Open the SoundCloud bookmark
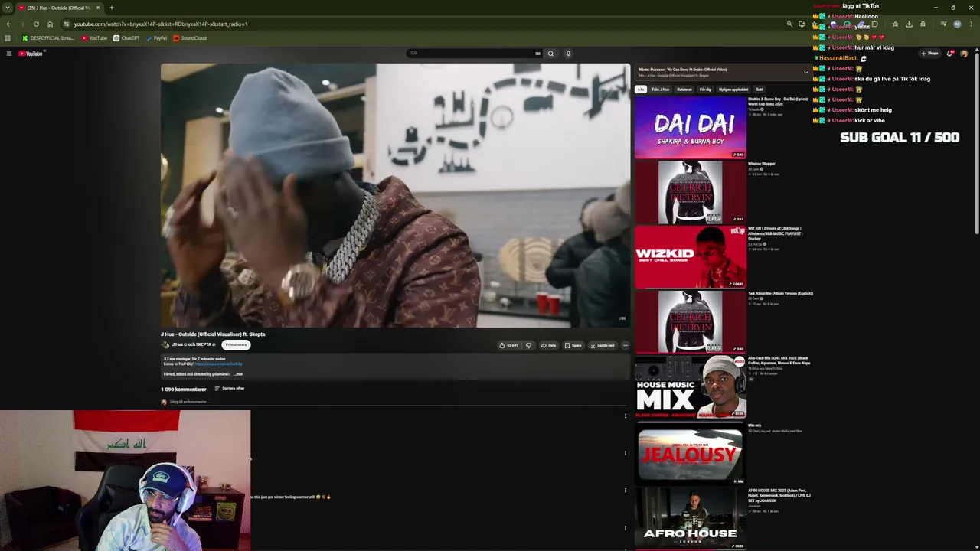Screen dimensions: 980x551 click(190, 38)
